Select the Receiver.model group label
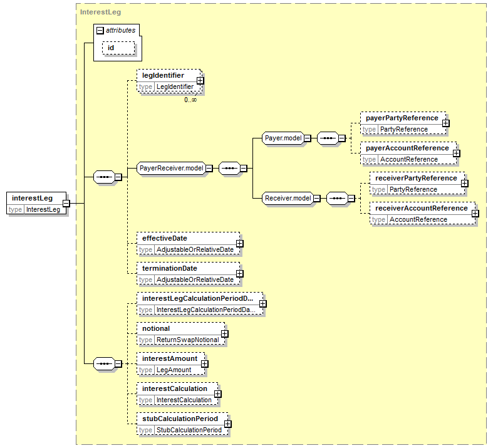 (x=288, y=199)
